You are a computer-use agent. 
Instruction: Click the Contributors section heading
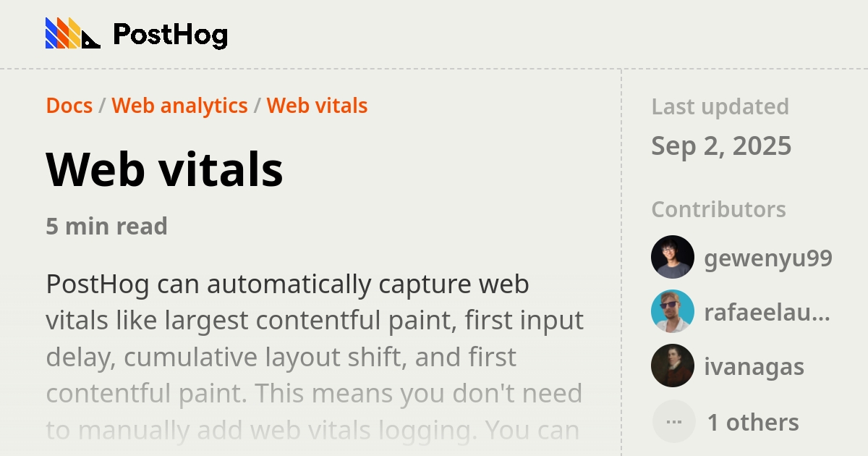(x=718, y=209)
